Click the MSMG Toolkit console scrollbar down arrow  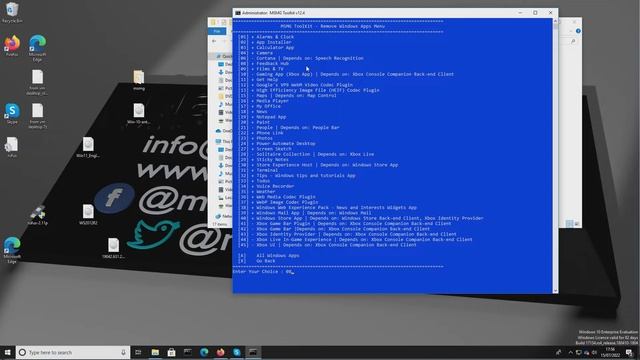[555, 291]
